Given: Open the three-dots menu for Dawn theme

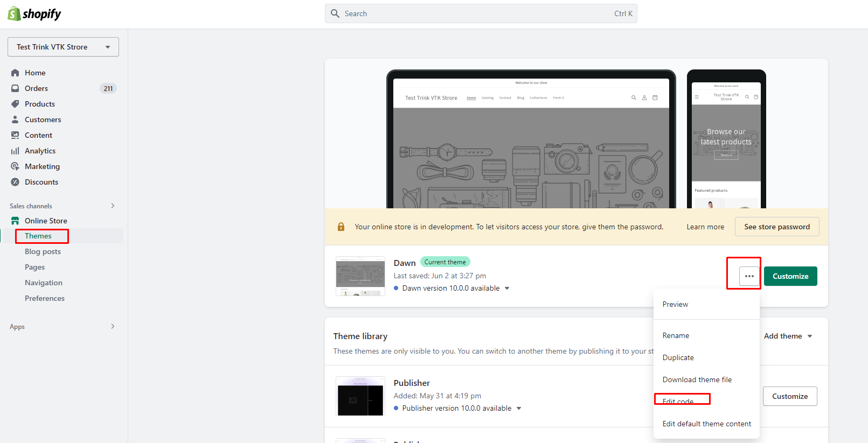Looking at the screenshot, I should [749, 276].
